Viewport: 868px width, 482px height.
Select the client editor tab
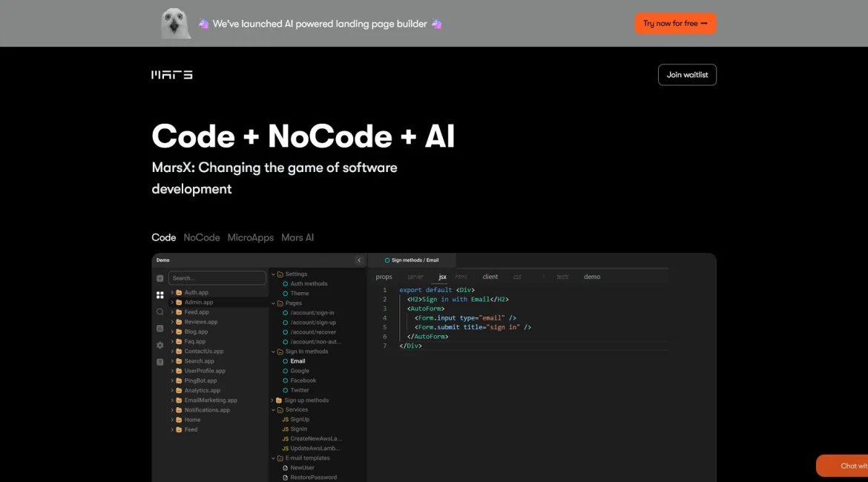490,277
